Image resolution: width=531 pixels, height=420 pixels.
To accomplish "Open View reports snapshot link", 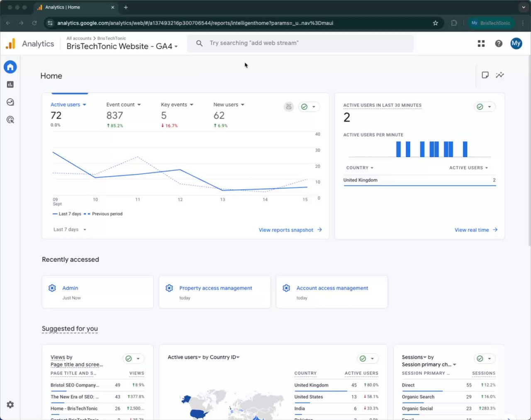I will pos(290,230).
